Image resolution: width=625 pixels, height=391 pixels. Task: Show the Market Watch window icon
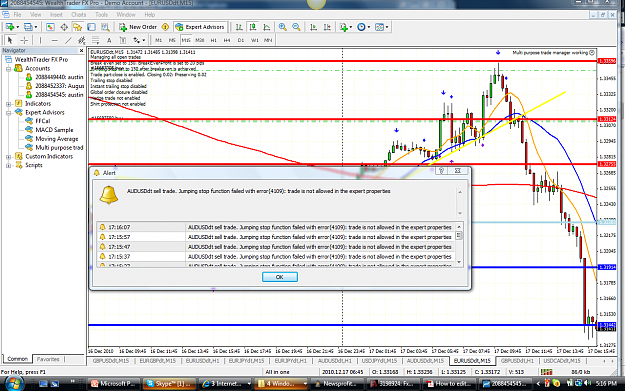tap(50, 27)
